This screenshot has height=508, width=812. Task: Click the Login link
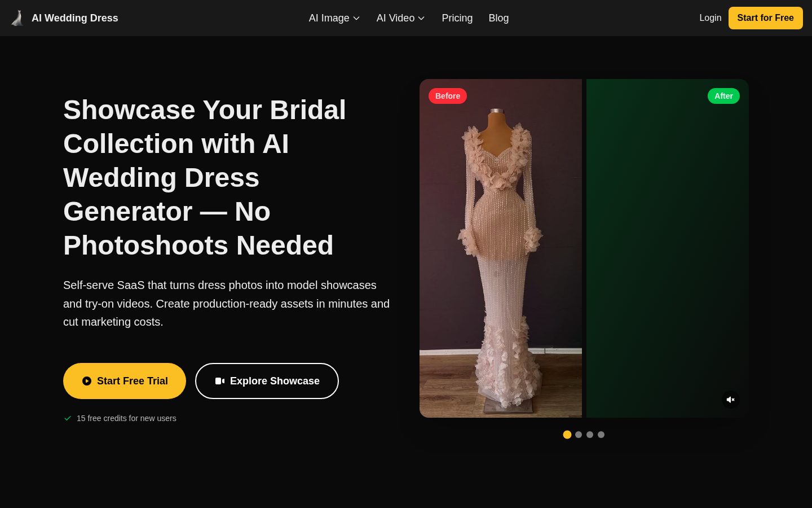click(x=710, y=18)
